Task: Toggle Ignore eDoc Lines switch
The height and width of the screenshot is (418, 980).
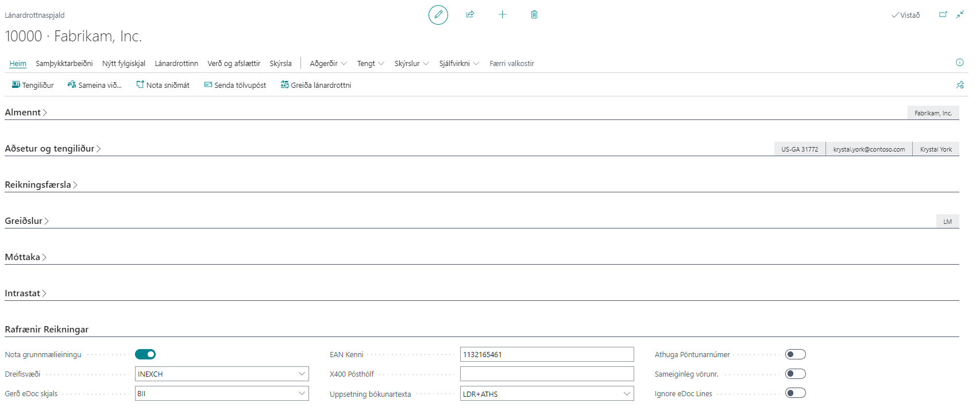Action: [795, 393]
